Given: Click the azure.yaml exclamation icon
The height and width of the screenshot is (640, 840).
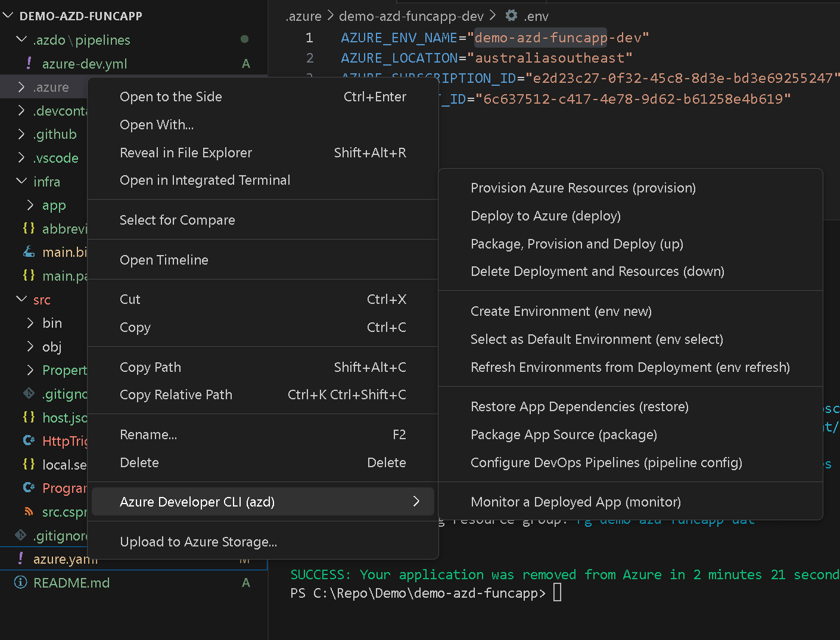Looking at the screenshot, I should click(21, 558).
